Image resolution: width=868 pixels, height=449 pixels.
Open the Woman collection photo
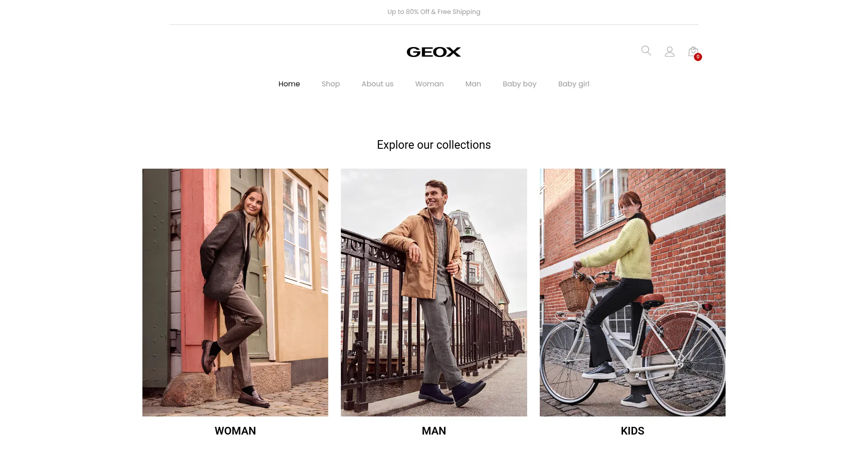pyautogui.click(x=235, y=293)
